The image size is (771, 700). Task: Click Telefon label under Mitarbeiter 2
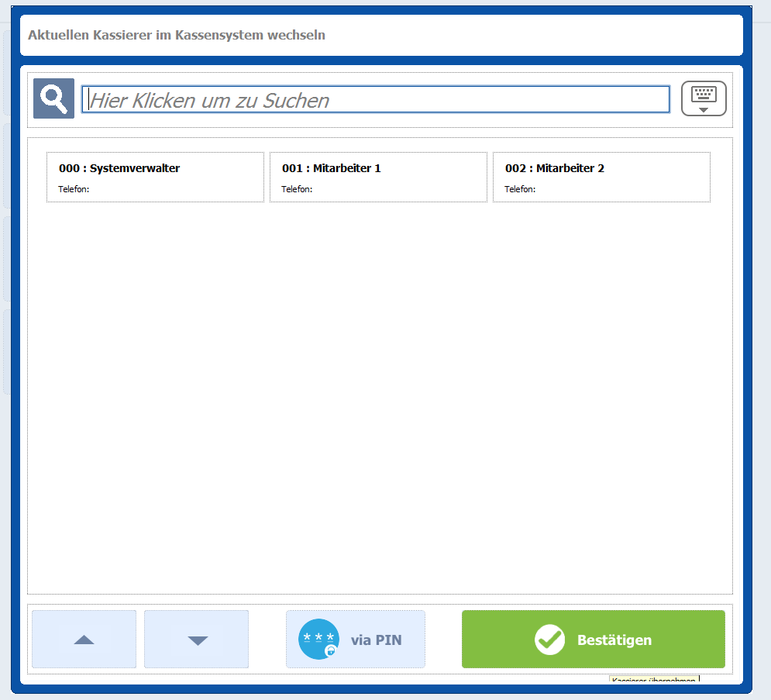[x=520, y=189]
